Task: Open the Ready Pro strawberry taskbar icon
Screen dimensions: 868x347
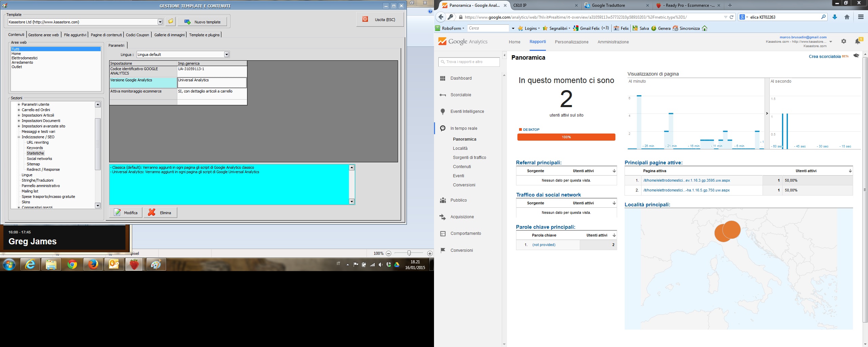Action: click(x=134, y=264)
